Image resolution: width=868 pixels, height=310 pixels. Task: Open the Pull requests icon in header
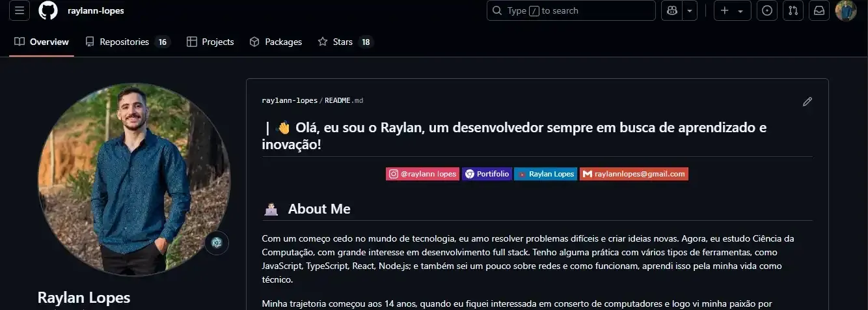[793, 10]
